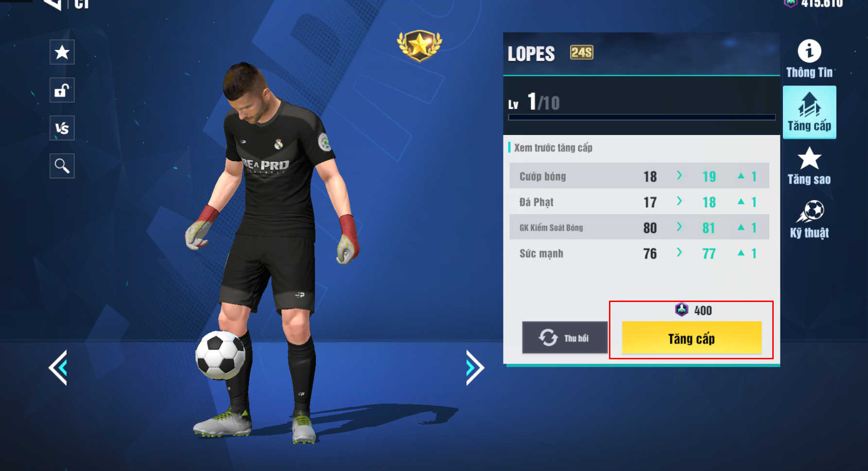Click the GK Kiểm Soát Bóng arrow
Screen dimensions: 868x471
tap(679, 227)
